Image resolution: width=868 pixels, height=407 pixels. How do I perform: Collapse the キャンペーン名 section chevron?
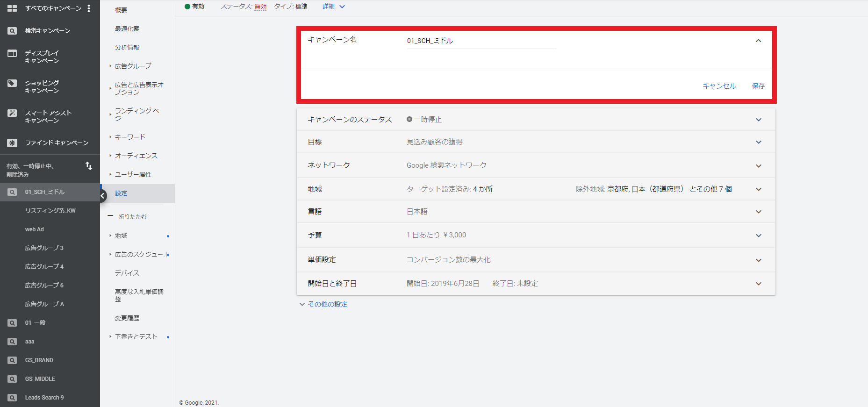pos(758,41)
